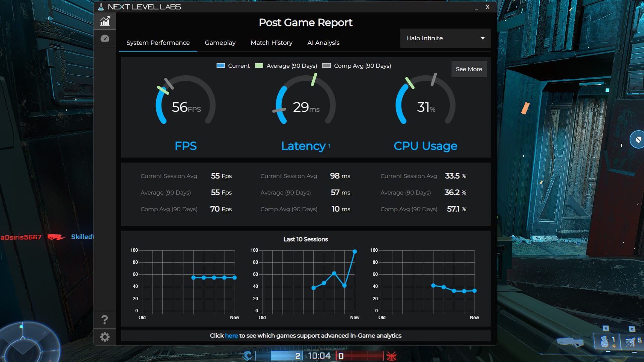Select the 57 ms 90-day average value
644x362 pixels.
coord(340,192)
